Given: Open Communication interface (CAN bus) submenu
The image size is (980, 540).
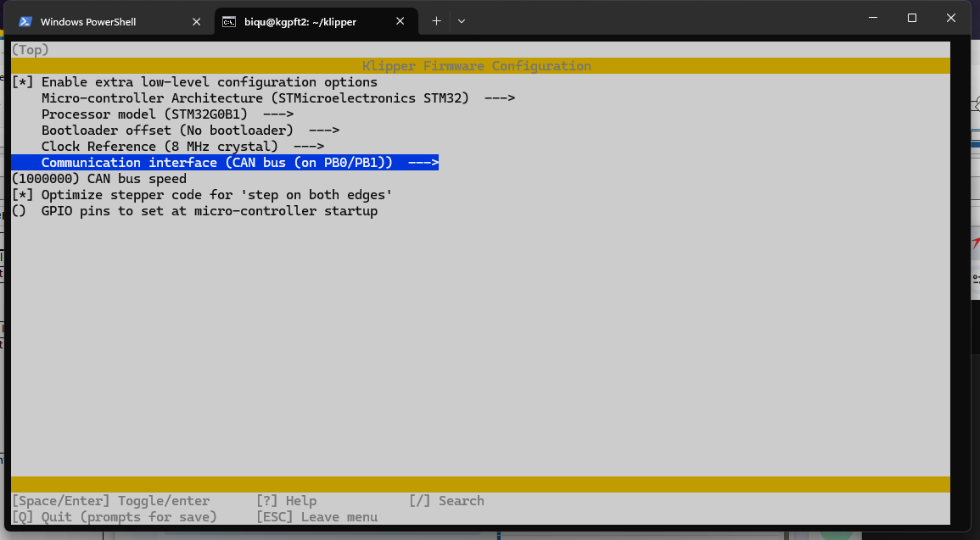Looking at the screenshot, I should (x=225, y=163).
